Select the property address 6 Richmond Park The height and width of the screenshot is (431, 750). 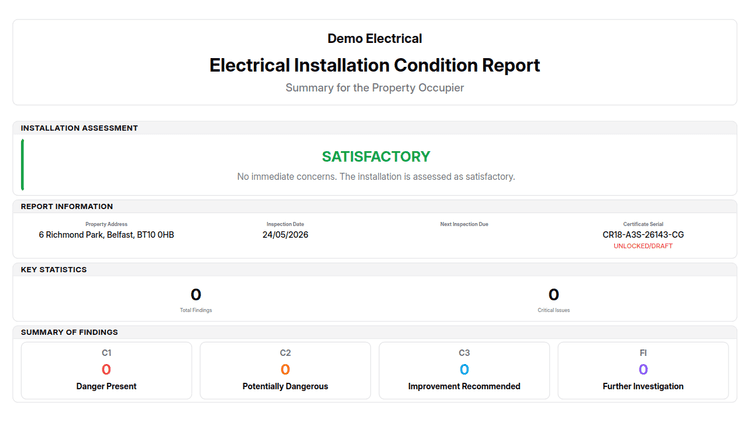(x=106, y=235)
